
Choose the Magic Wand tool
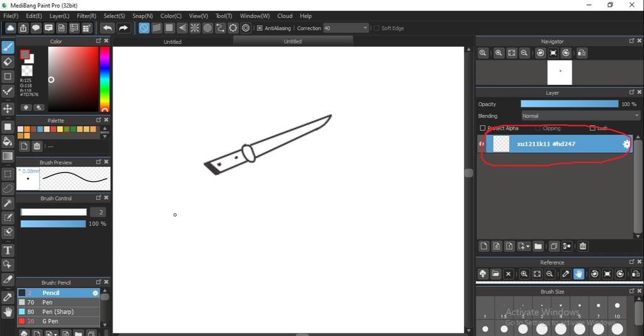point(8,203)
